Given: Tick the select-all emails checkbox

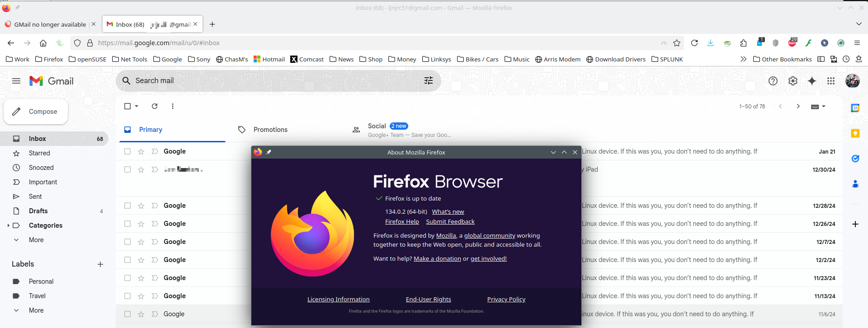Looking at the screenshot, I should tap(127, 106).
